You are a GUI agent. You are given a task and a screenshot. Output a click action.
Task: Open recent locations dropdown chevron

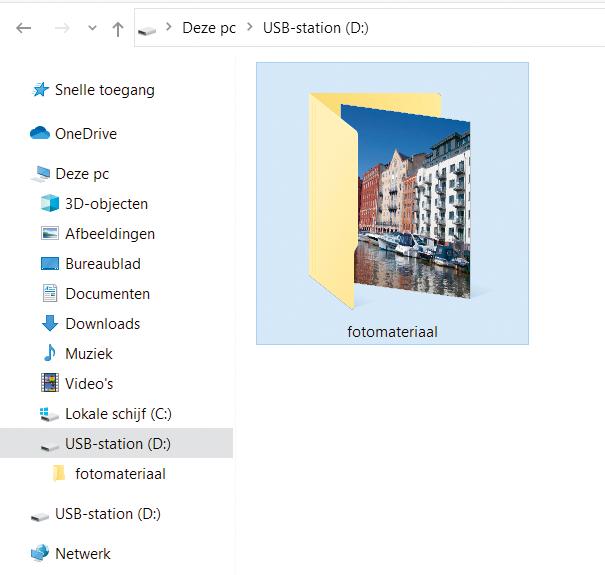pos(92,28)
